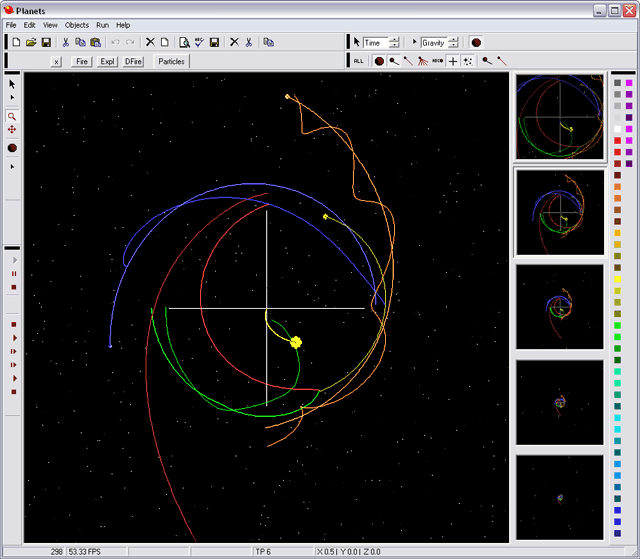This screenshot has height=559, width=640.
Task: Decrease Time with spinner down arrow
Action: pyautogui.click(x=394, y=45)
